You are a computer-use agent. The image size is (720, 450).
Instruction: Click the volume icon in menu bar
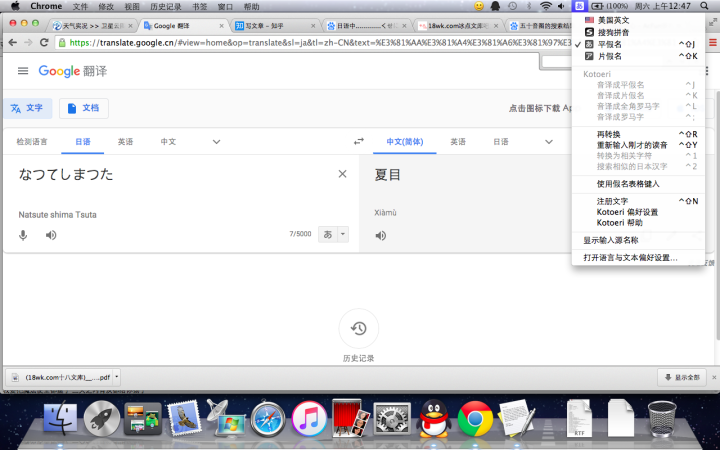561,6
